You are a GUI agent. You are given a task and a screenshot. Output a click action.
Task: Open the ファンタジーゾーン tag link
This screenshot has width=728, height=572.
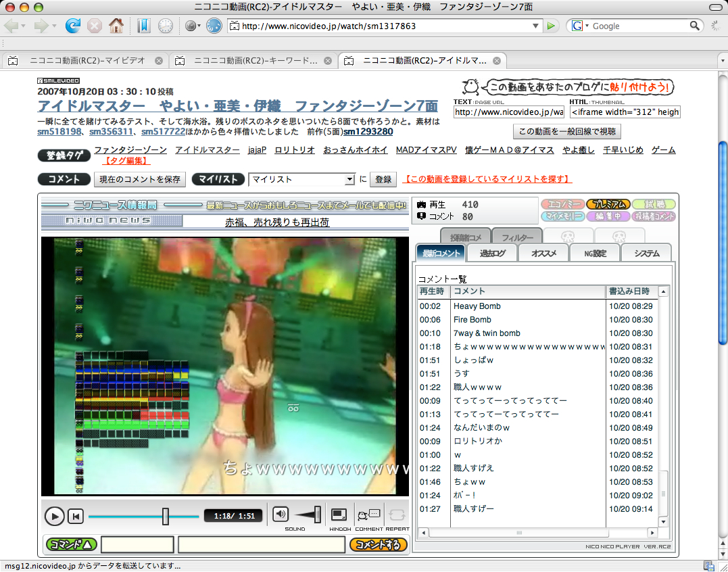point(130,150)
